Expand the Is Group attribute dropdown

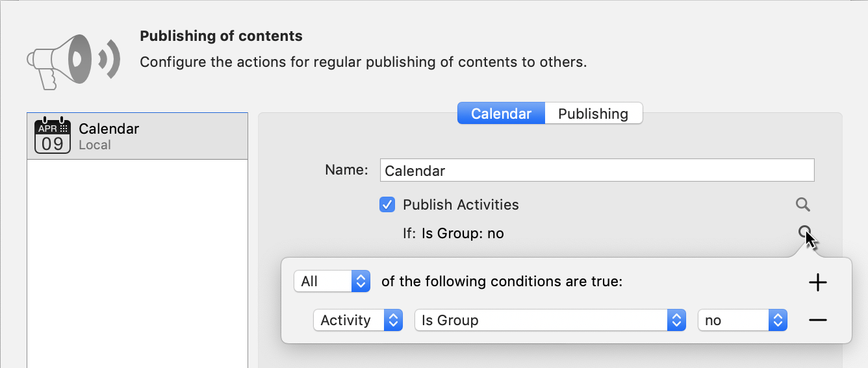[x=550, y=320]
